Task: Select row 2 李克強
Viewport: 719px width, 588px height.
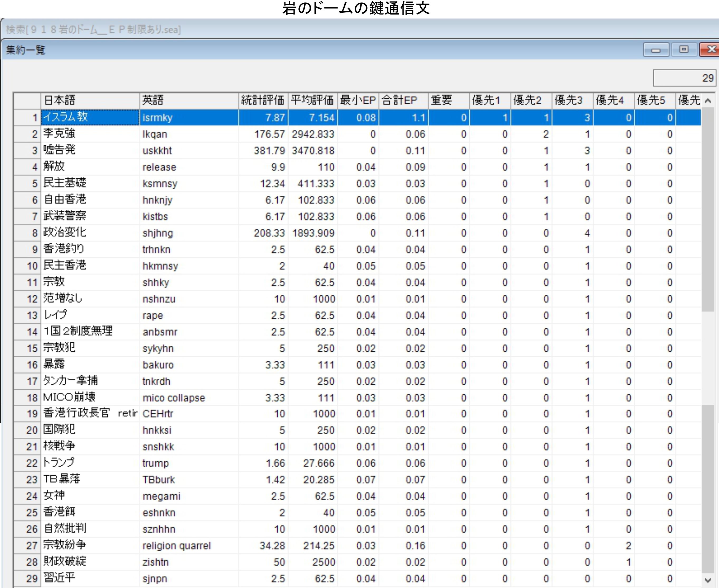Action: pyautogui.click(x=90, y=134)
